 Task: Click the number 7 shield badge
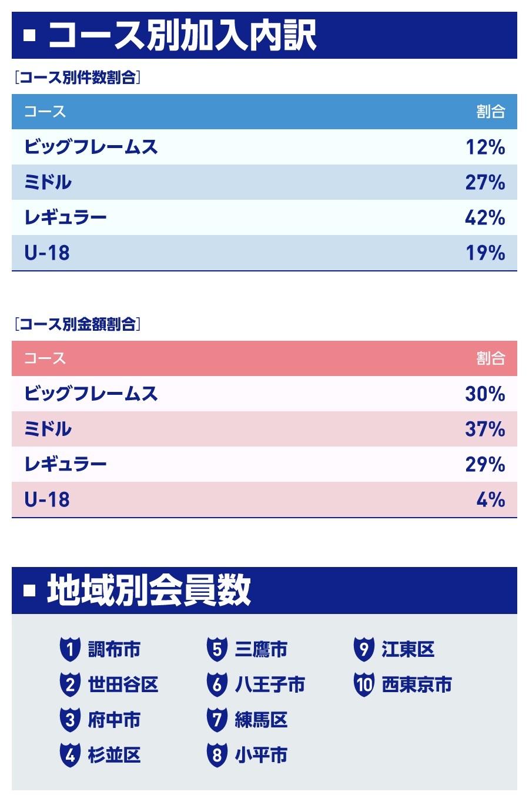(217, 720)
